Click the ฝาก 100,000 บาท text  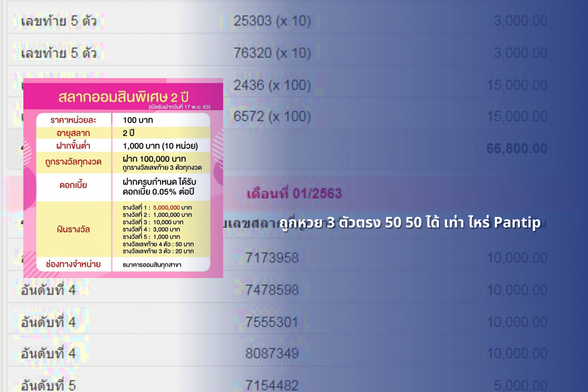(154, 159)
